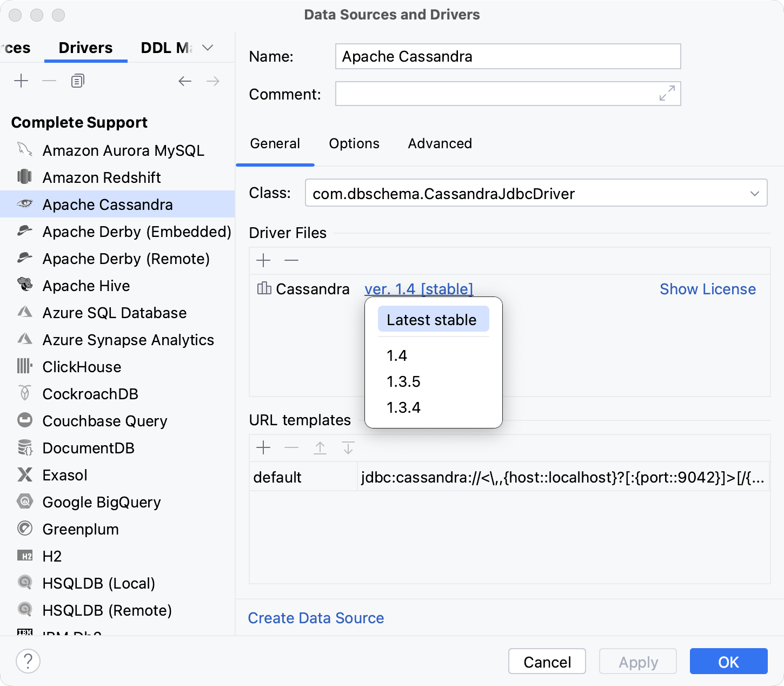784x686 pixels.
Task: Open the Class dropdown
Action: point(756,193)
